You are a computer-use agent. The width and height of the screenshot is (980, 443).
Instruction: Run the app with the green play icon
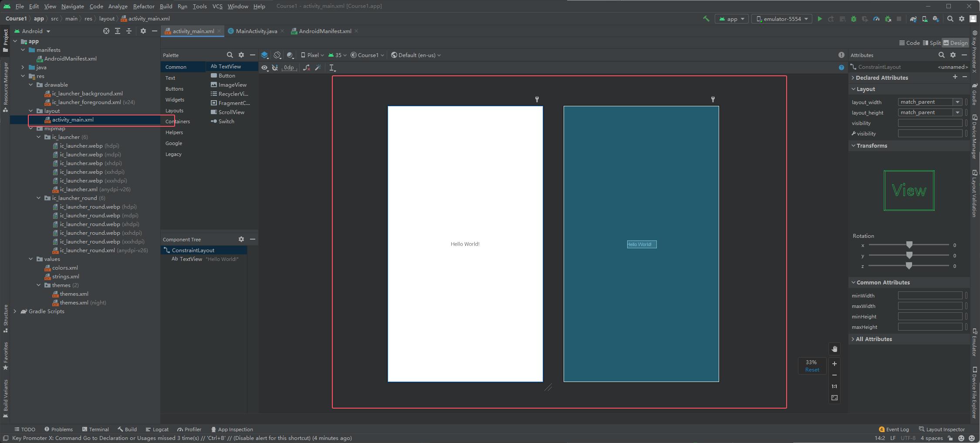(x=820, y=19)
